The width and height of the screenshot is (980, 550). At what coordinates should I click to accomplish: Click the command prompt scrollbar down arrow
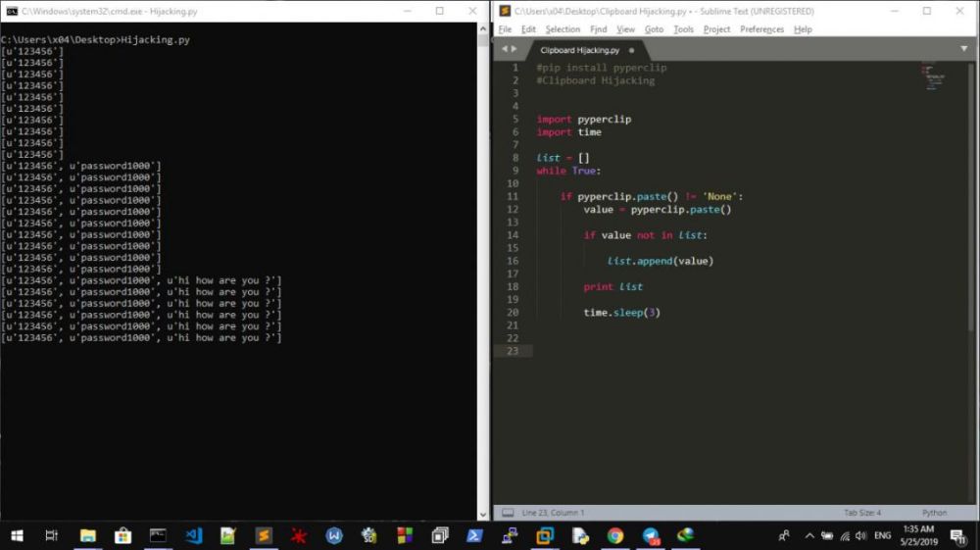click(x=482, y=515)
